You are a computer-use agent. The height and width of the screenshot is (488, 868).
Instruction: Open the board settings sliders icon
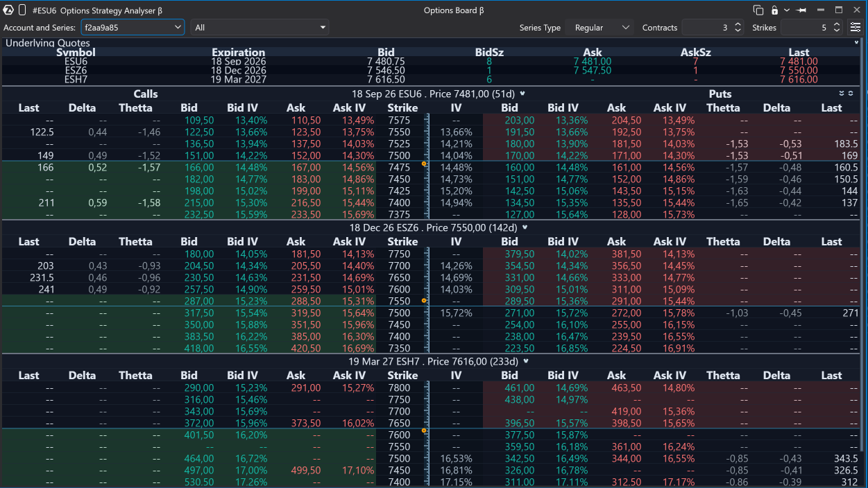point(855,27)
